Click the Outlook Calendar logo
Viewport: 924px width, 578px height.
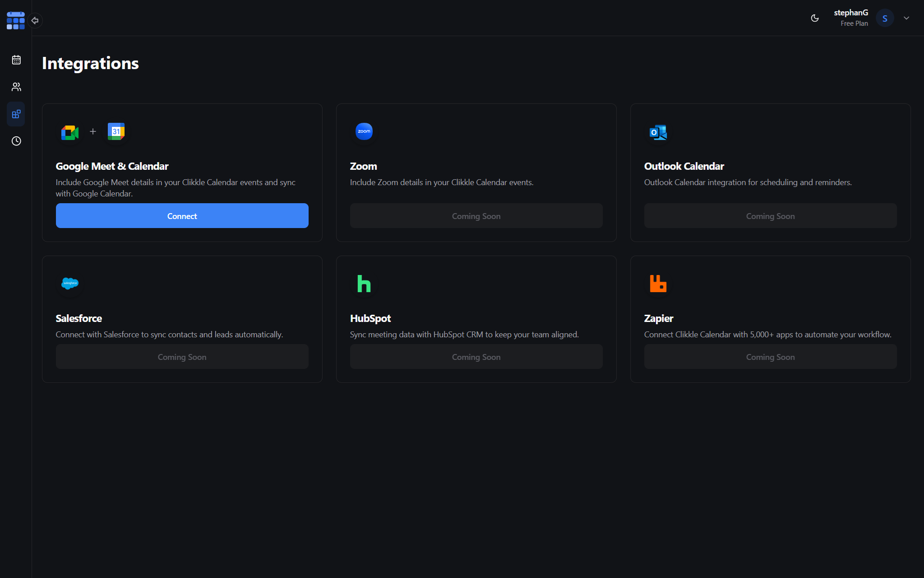658,132
